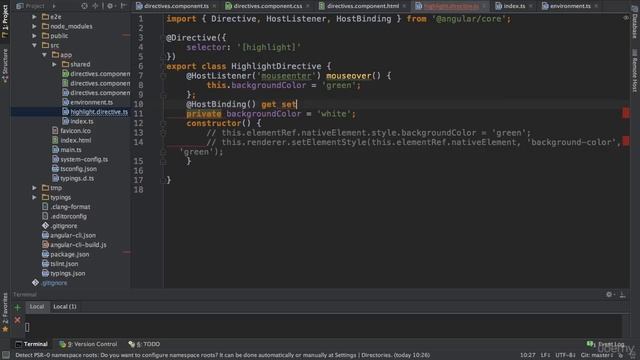Open package.json in project tree
Image resolution: width=640 pixels, height=360 pixels.
coord(70,254)
